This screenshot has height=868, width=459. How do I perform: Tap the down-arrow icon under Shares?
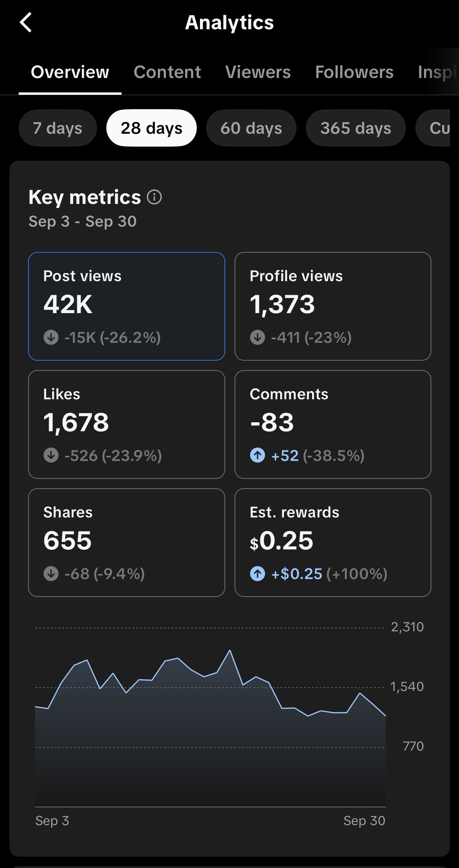[51, 574]
